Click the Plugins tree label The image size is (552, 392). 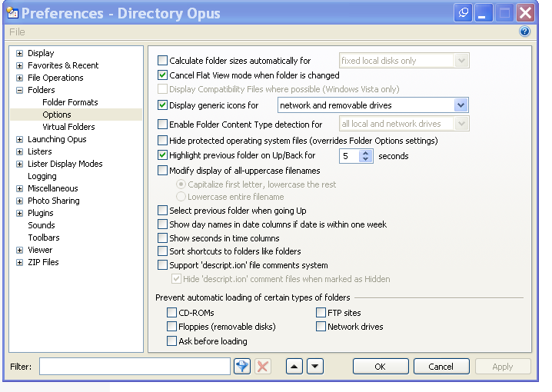click(x=41, y=213)
